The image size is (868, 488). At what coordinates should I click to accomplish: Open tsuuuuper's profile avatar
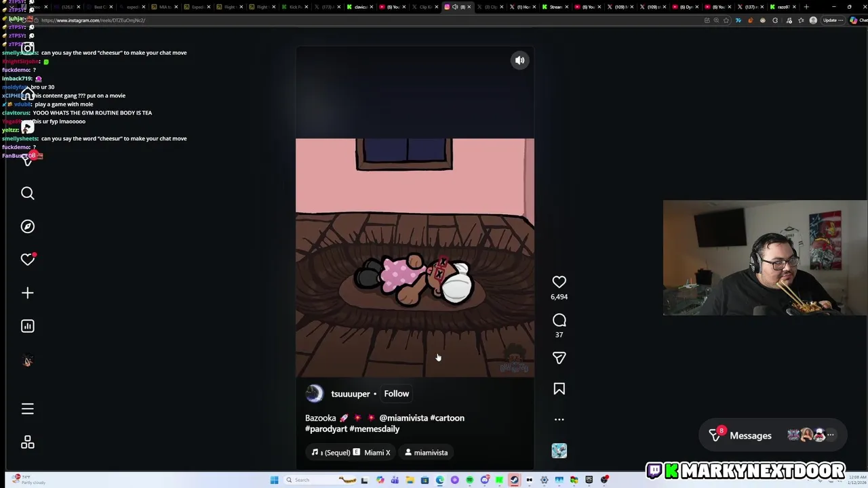315,394
